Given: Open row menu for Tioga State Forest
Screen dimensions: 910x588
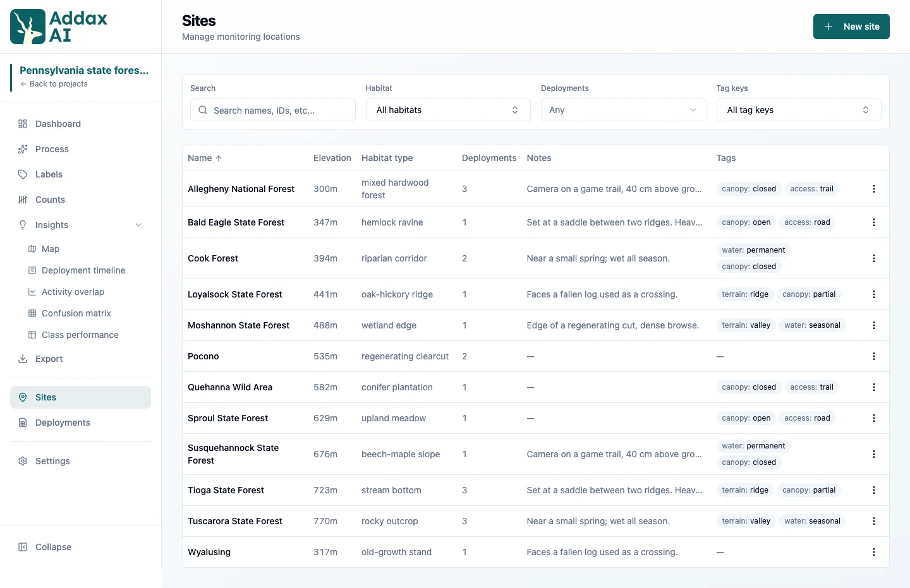Looking at the screenshot, I should [874, 490].
